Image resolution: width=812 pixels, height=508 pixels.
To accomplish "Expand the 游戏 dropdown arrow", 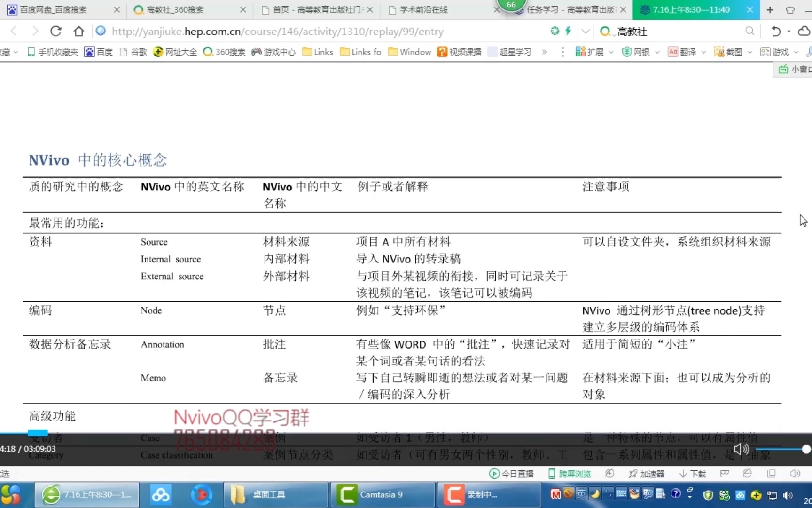I will 796,52.
